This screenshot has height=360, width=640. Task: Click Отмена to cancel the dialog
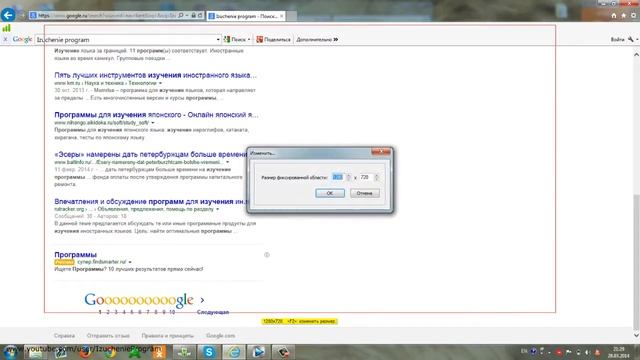coord(364,193)
